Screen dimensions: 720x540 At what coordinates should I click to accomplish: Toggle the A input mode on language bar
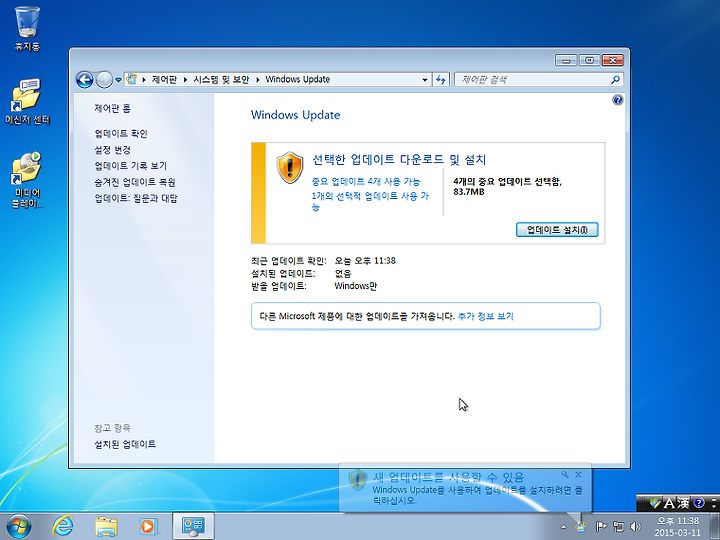coord(669,503)
